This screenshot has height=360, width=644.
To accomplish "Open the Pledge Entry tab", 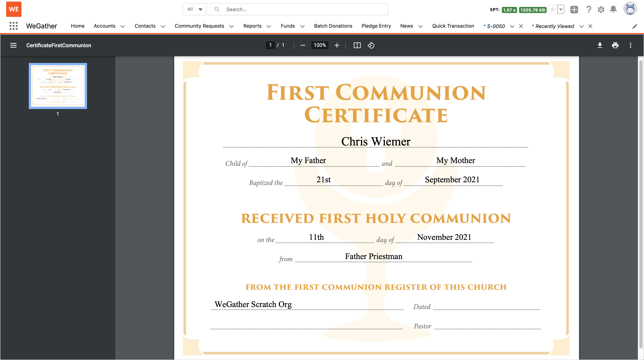I will pos(376,26).
